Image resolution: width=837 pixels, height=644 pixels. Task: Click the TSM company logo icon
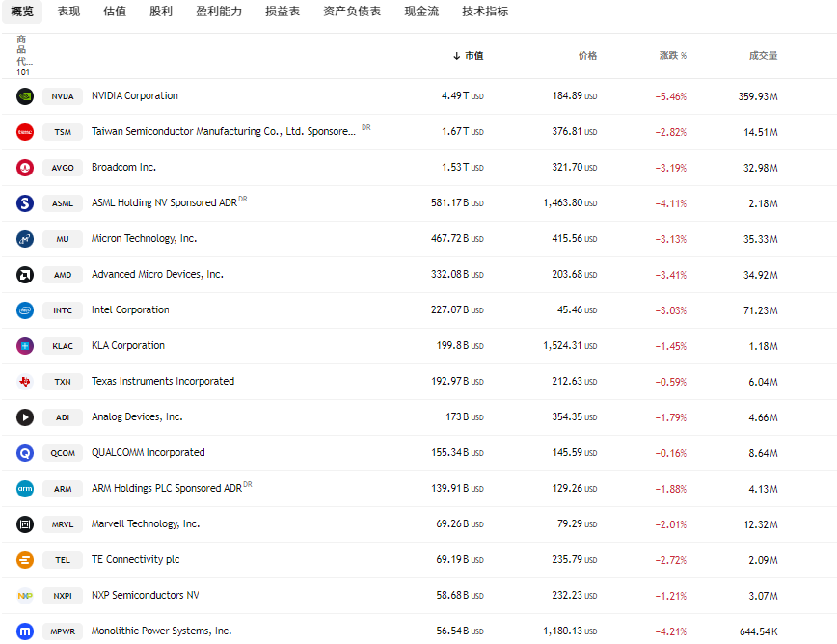click(25, 132)
